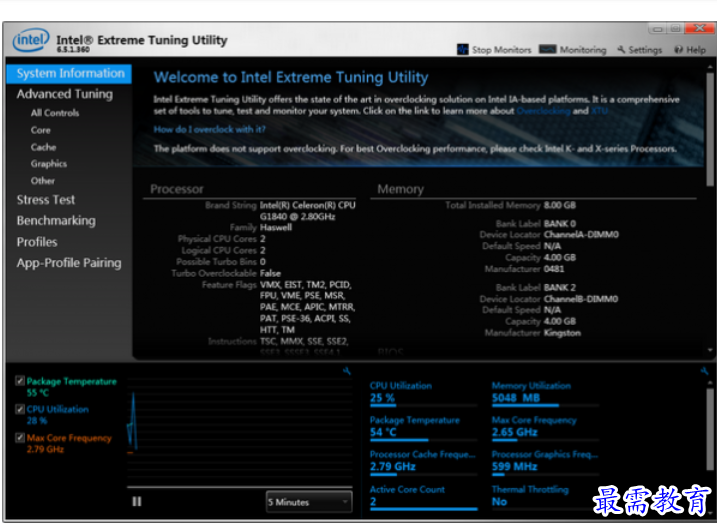Viewport: 717px width, 532px height.
Task: Select Cache under Advanced Tuning
Action: [43, 147]
